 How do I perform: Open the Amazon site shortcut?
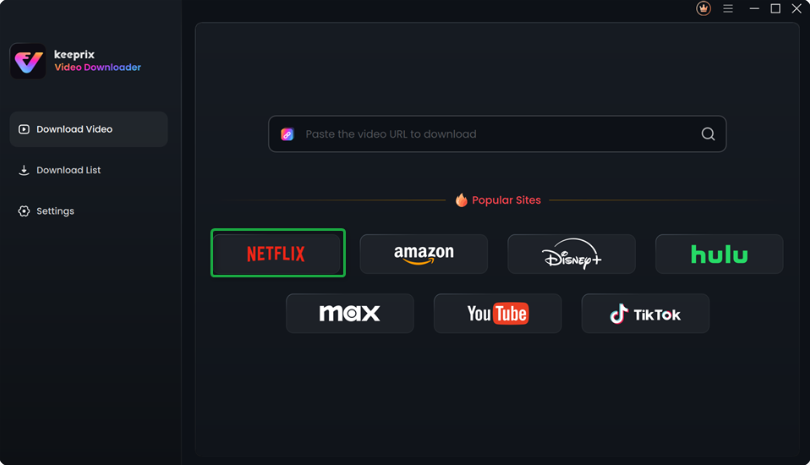click(424, 254)
